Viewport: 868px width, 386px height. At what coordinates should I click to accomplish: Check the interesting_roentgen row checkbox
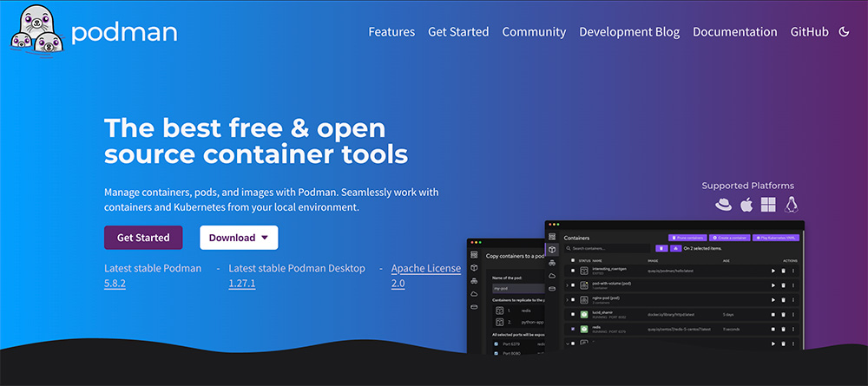[573, 271]
